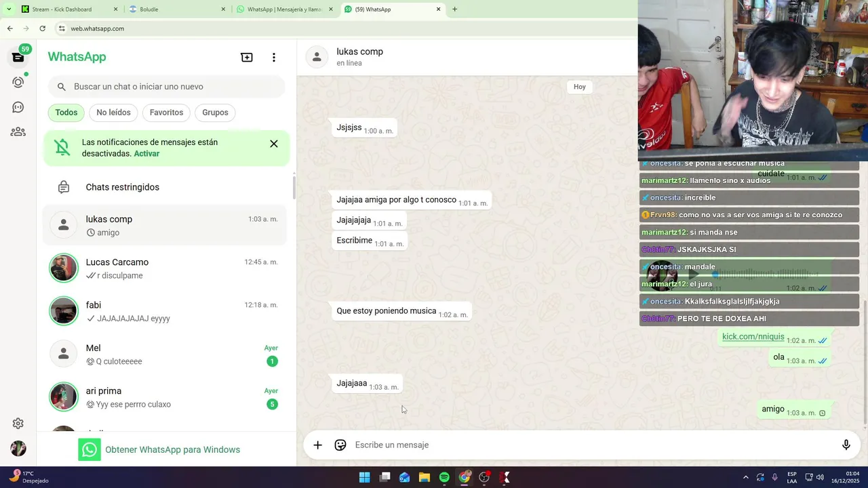Open the Windows Start menu

point(365,477)
